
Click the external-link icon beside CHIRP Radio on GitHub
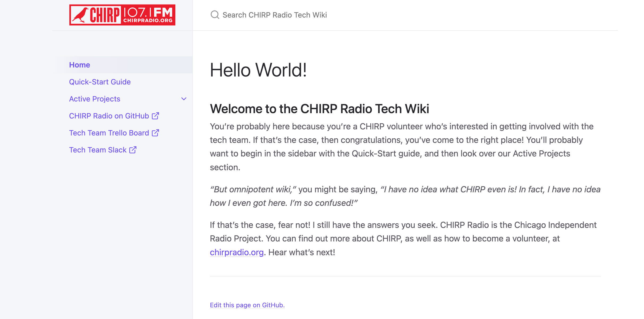point(155,116)
